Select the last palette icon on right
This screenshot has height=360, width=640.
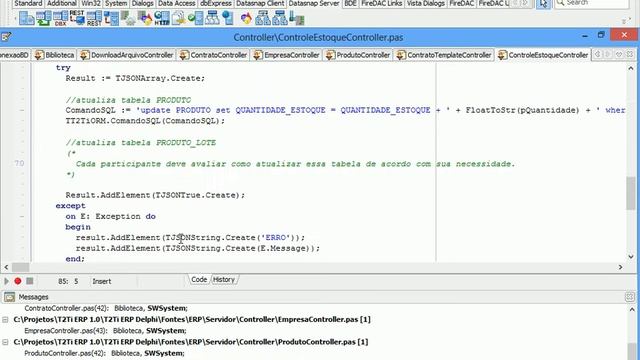pyautogui.click(x=297, y=19)
